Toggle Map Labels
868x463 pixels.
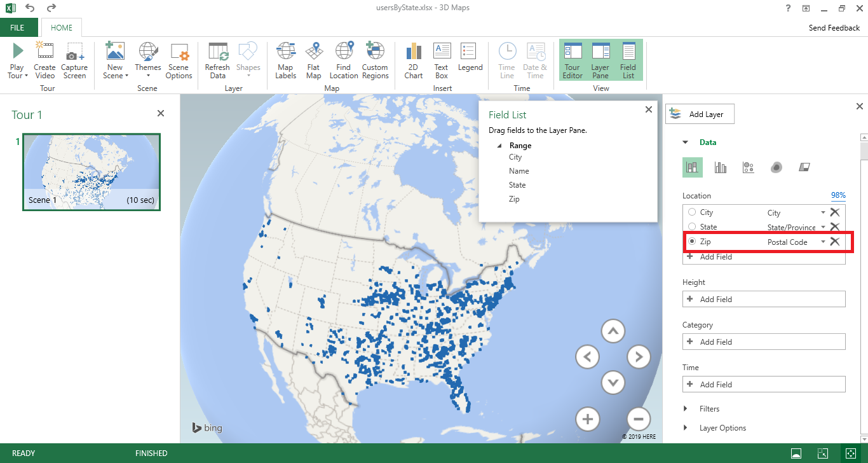(285, 60)
